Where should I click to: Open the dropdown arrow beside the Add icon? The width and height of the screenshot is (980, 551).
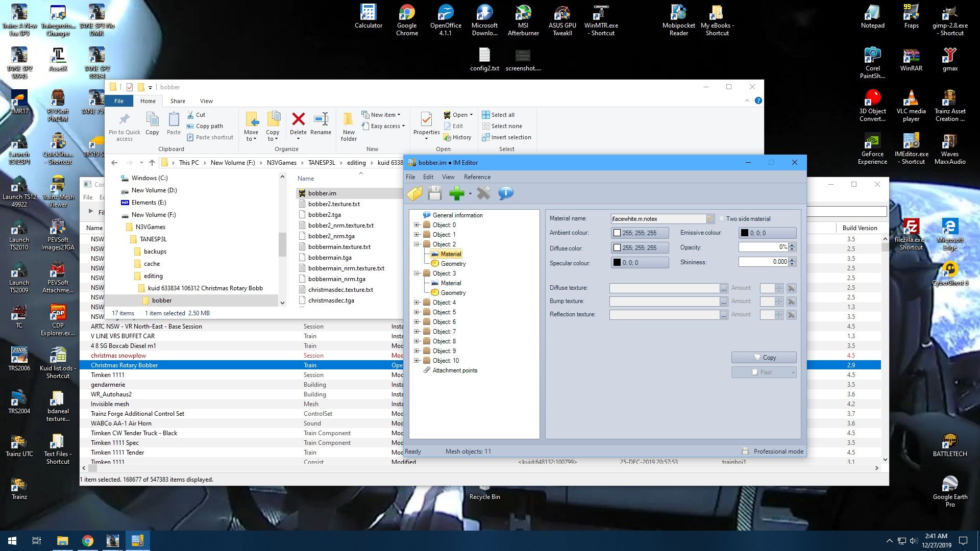click(470, 194)
